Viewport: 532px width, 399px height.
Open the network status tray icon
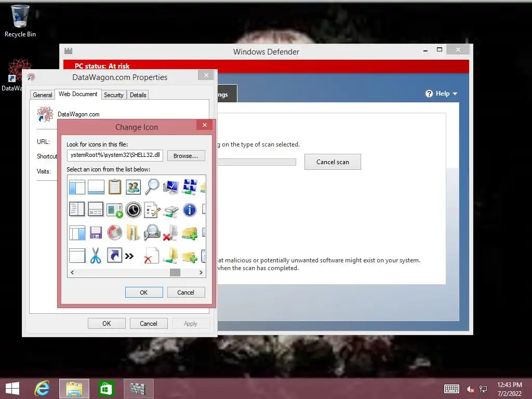click(483, 389)
